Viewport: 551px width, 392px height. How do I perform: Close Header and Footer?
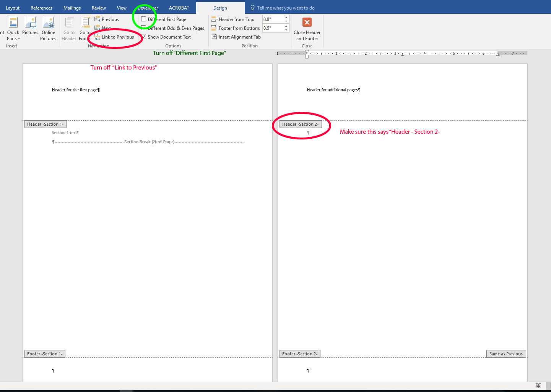(x=307, y=29)
